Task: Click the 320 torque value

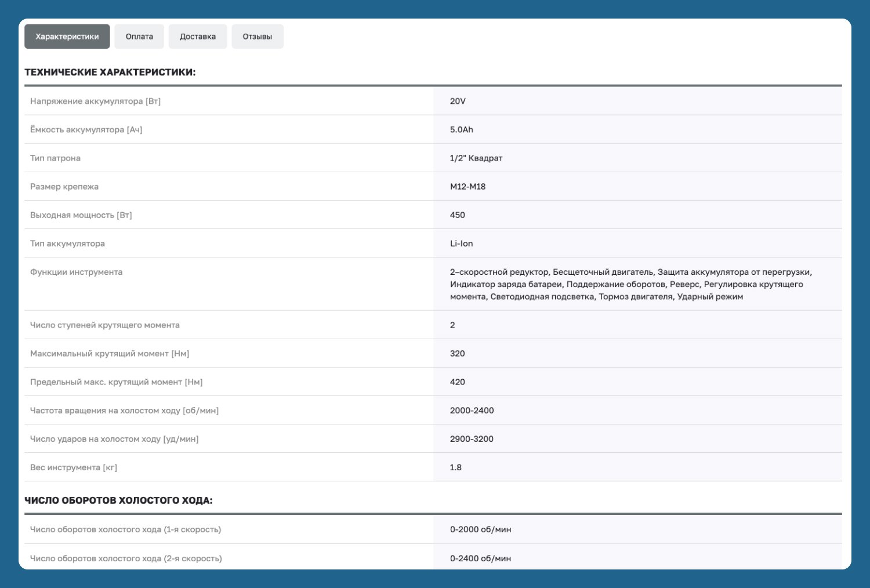Action: [458, 353]
